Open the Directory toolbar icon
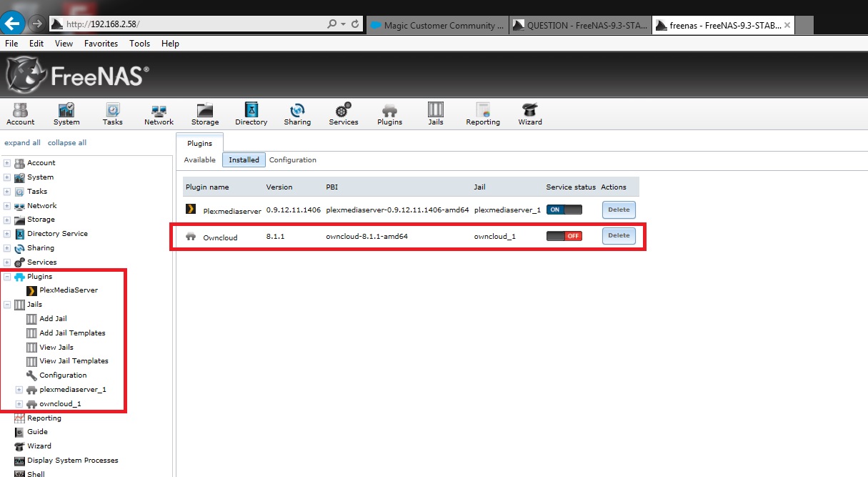Viewport: 868px width, 477px height. (x=251, y=114)
